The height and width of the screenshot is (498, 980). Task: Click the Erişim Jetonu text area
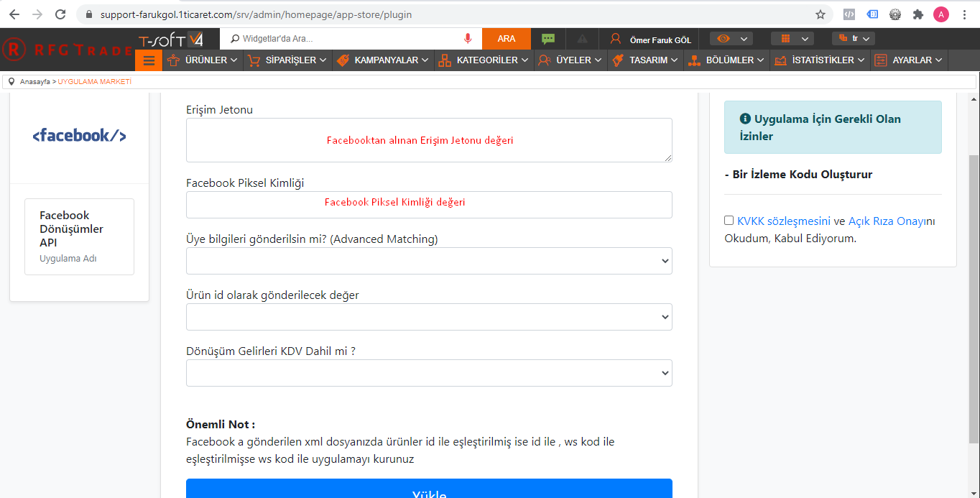pyautogui.click(x=429, y=140)
